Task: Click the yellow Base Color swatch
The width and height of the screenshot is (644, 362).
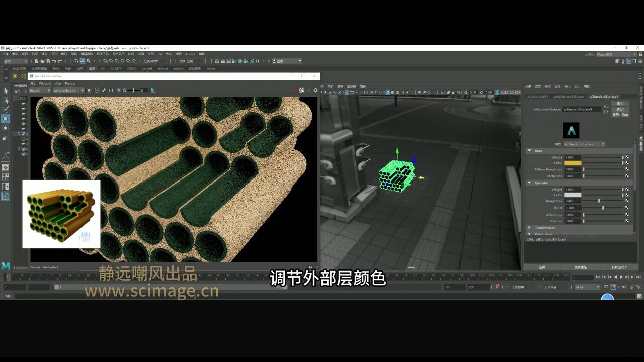Action: coord(573,163)
